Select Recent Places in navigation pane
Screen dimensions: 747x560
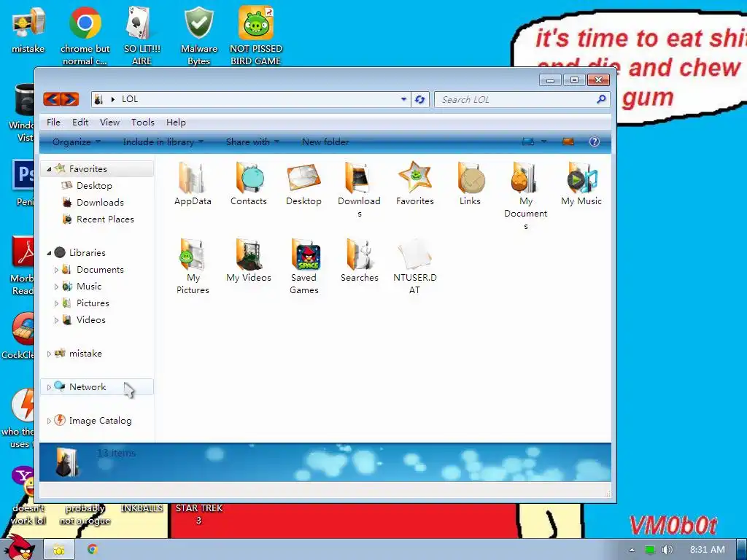(x=105, y=219)
